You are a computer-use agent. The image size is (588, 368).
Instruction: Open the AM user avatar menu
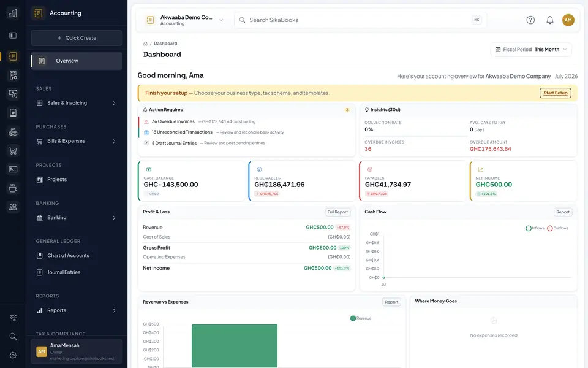[568, 20]
